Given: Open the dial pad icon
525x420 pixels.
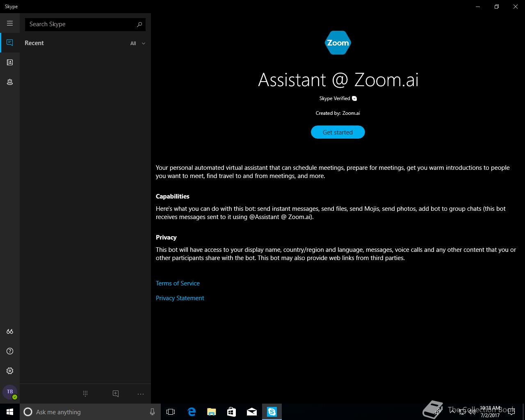Looking at the screenshot, I should click(85, 394).
